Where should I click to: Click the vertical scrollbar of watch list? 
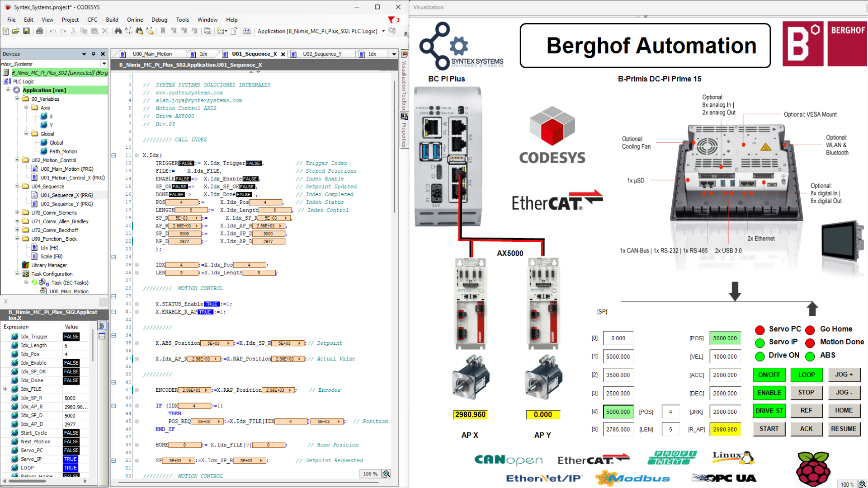click(x=92, y=346)
